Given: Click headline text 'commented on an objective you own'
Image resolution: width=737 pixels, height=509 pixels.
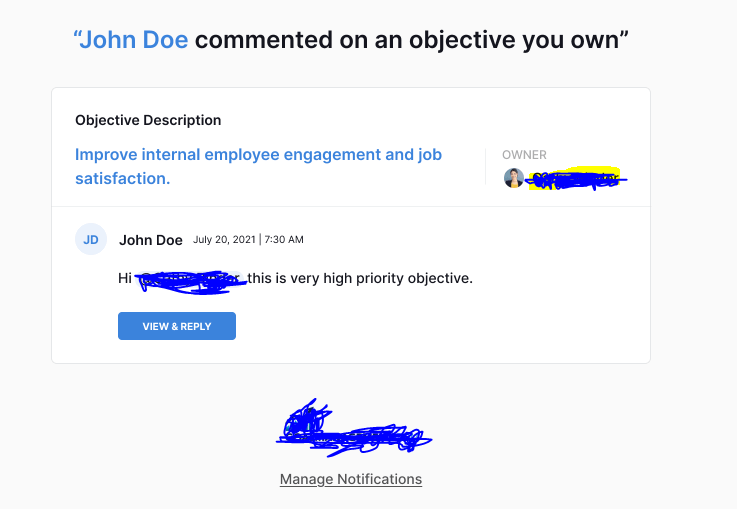Looking at the screenshot, I should click(407, 40).
